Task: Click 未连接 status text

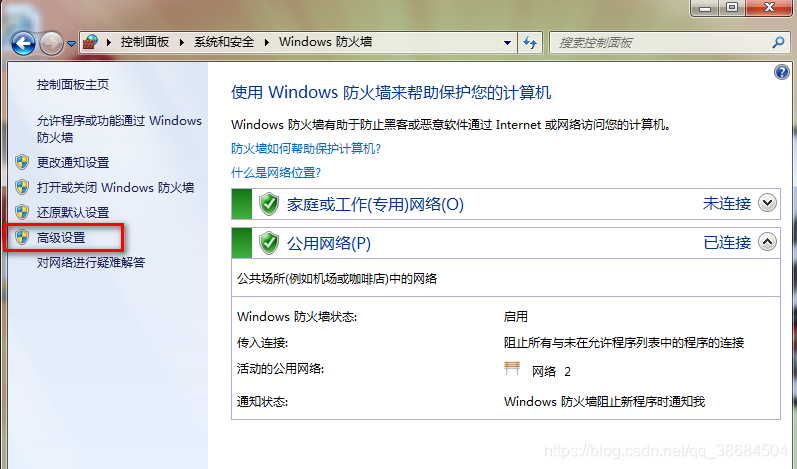Action: [727, 204]
